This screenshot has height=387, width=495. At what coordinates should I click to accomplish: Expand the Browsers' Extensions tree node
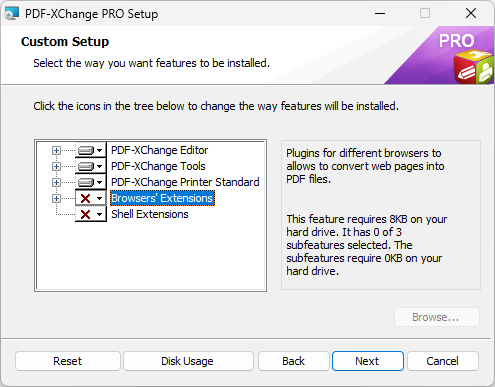coord(56,198)
